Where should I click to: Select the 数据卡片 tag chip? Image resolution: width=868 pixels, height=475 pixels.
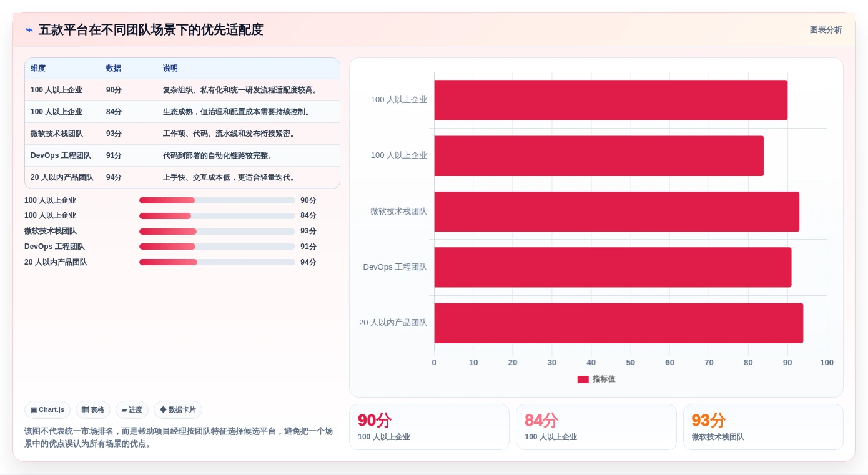coord(178,410)
